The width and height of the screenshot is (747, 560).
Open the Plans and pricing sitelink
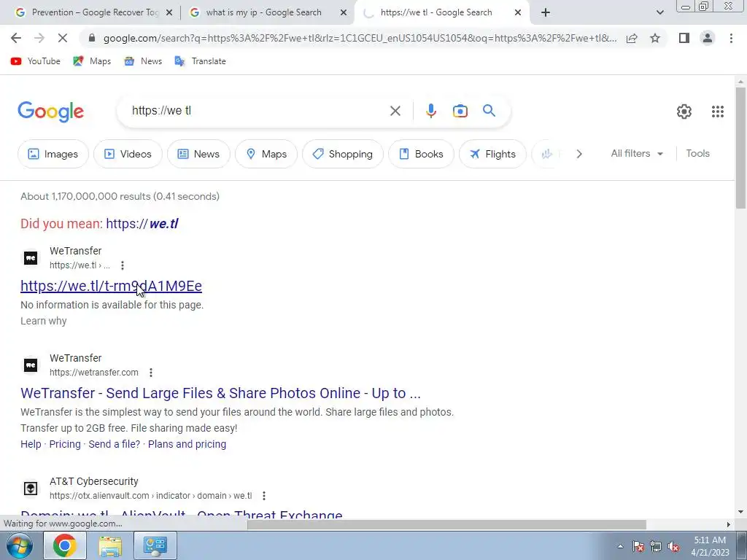click(187, 444)
